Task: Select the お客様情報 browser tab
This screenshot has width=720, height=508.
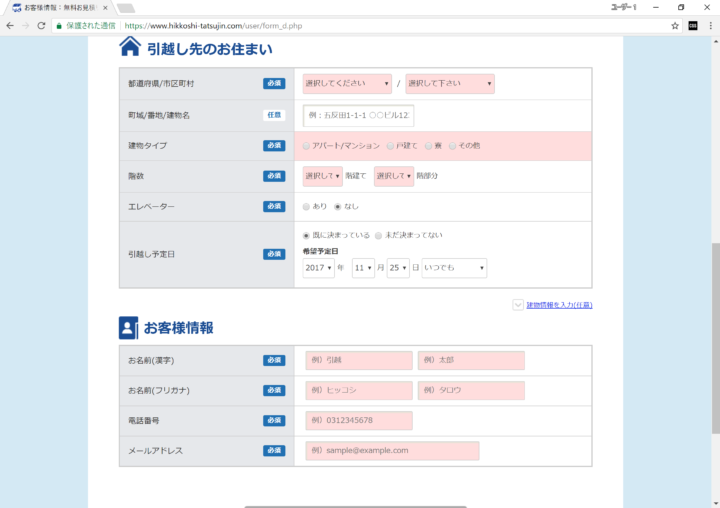Action: (60, 8)
